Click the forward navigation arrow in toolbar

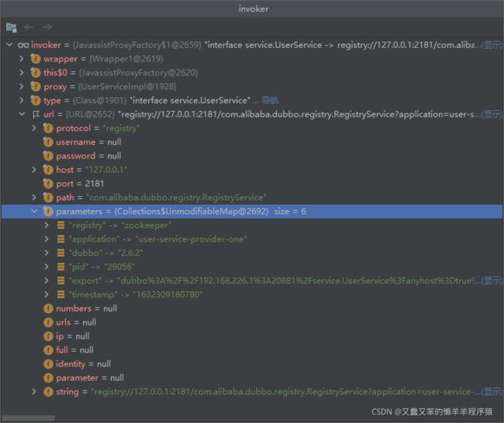(47, 27)
